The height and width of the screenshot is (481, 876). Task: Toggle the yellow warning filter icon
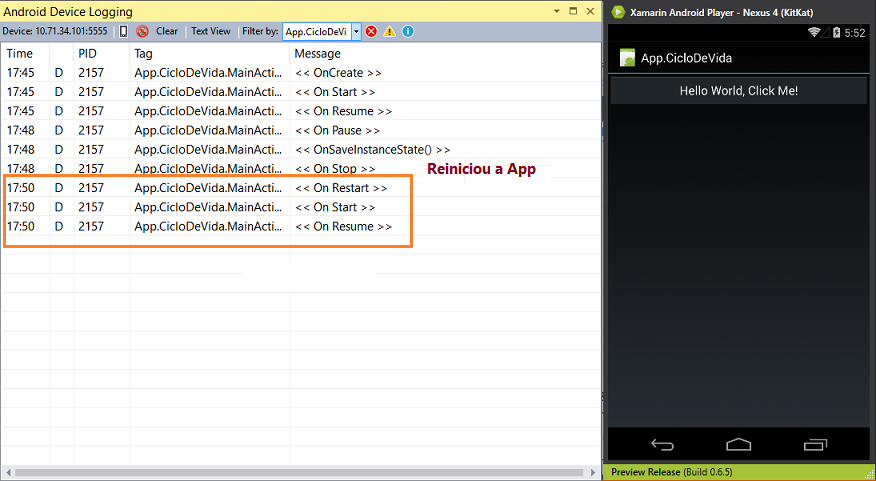pos(389,32)
